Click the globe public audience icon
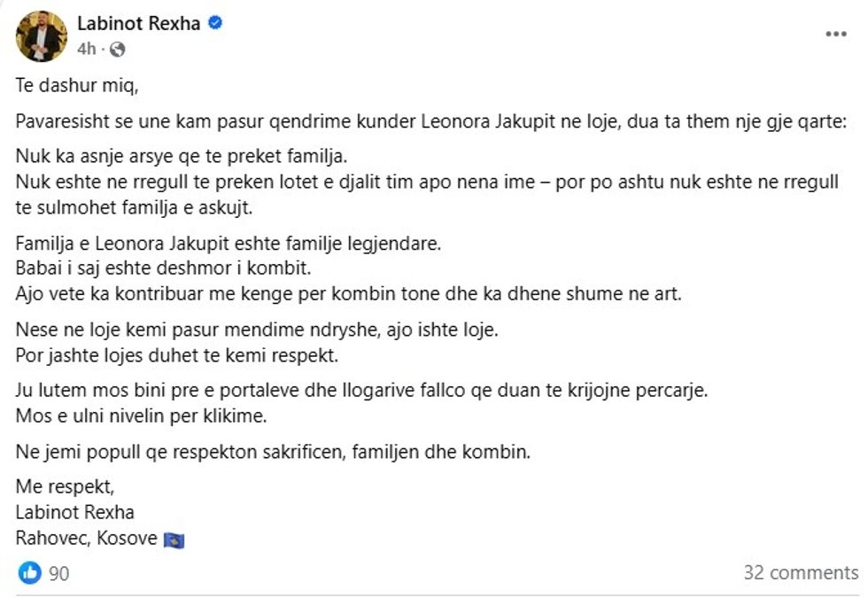The image size is (868, 598). (119, 49)
